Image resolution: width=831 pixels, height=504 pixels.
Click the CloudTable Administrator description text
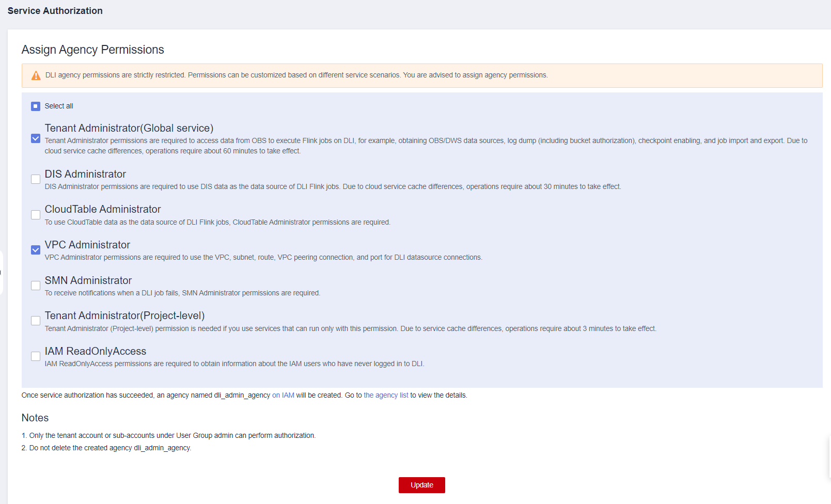(217, 222)
